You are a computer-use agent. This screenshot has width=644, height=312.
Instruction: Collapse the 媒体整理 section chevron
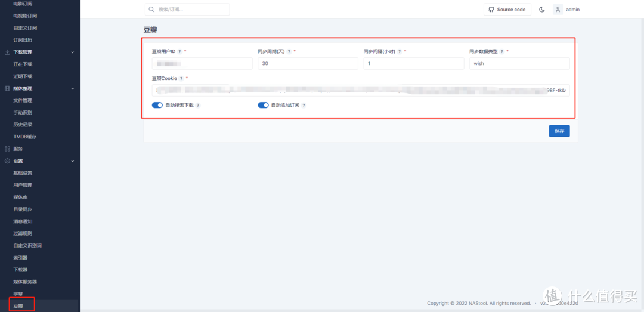[x=73, y=88]
